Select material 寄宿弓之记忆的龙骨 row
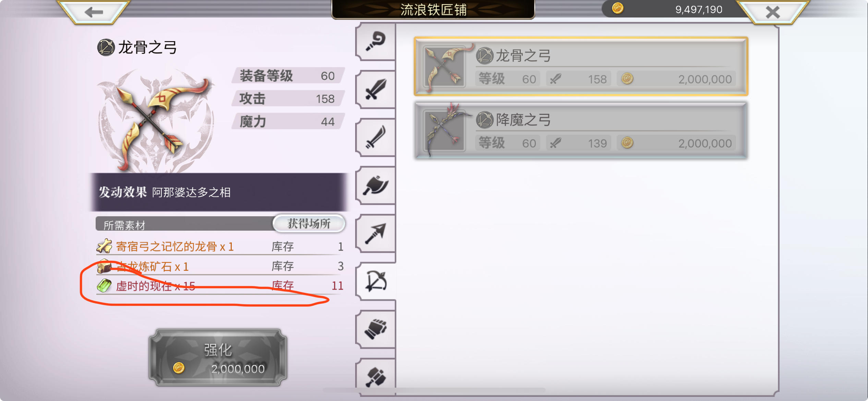 220,246
